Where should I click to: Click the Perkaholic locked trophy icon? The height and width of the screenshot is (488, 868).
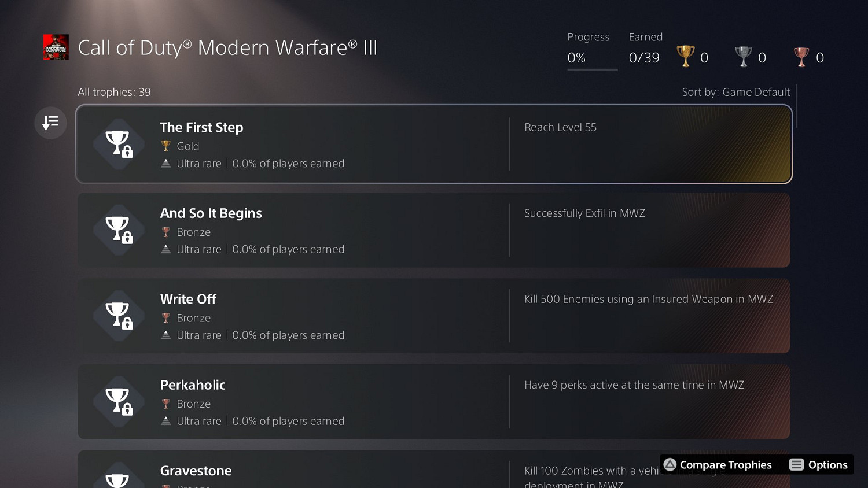click(119, 401)
